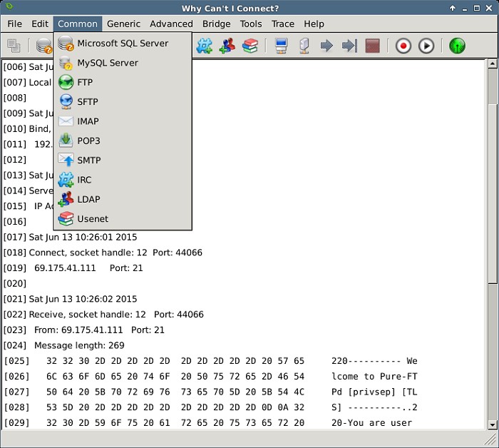499x448 pixels.
Task: Click the blue computer screen toolbar icon
Action: point(281,46)
